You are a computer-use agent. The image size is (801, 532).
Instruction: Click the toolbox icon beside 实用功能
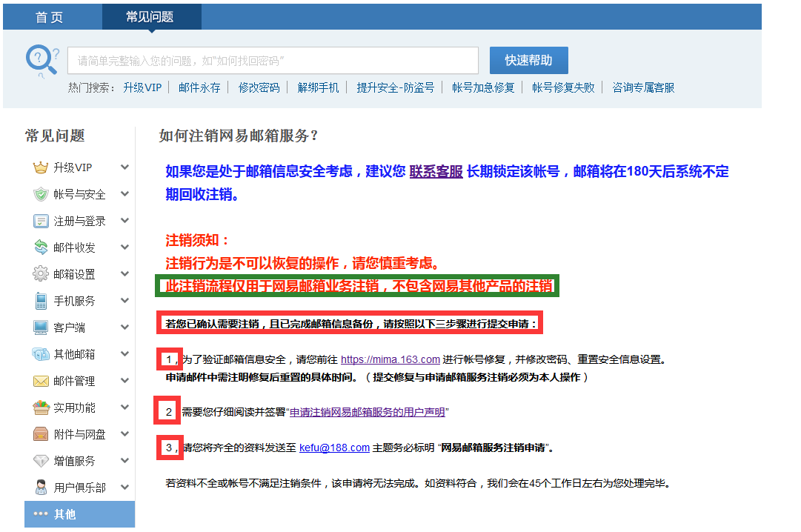(40, 408)
